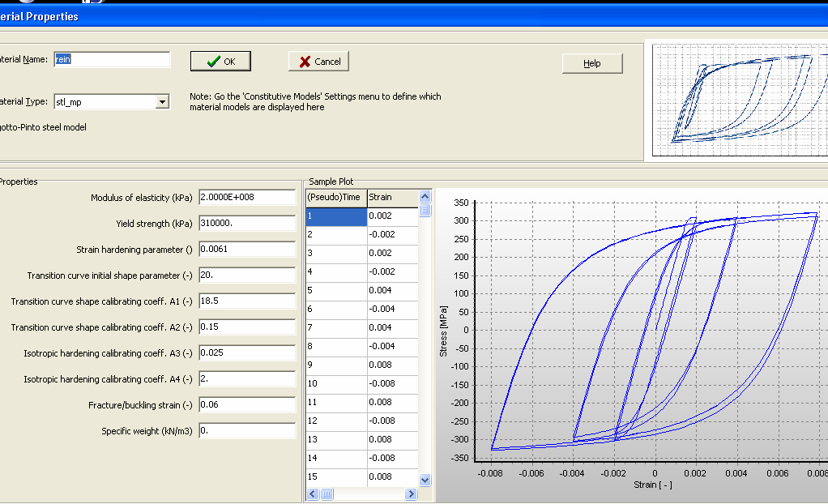Click the table's scroll down arrow
828x504 pixels.
pyautogui.click(x=425, y=480)
